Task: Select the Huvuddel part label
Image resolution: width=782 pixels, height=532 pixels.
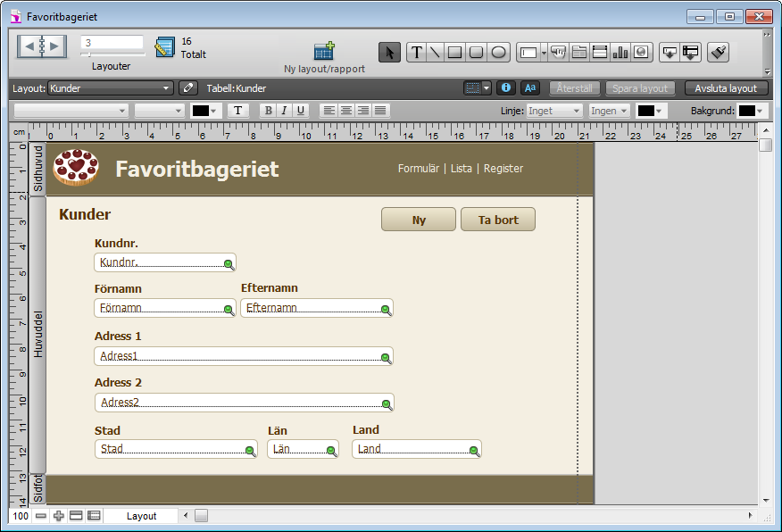Action: (37, 334)
